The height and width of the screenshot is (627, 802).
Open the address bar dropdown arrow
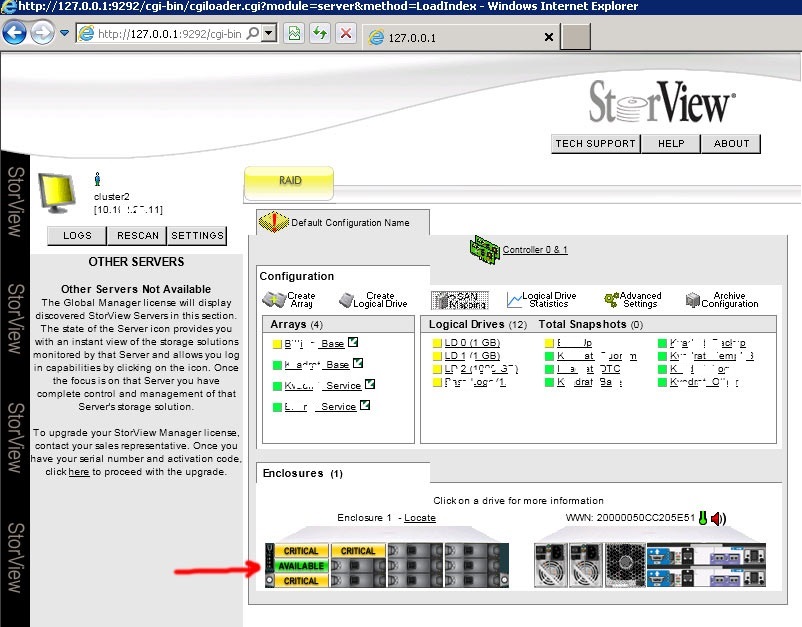(x=280, y=34)
